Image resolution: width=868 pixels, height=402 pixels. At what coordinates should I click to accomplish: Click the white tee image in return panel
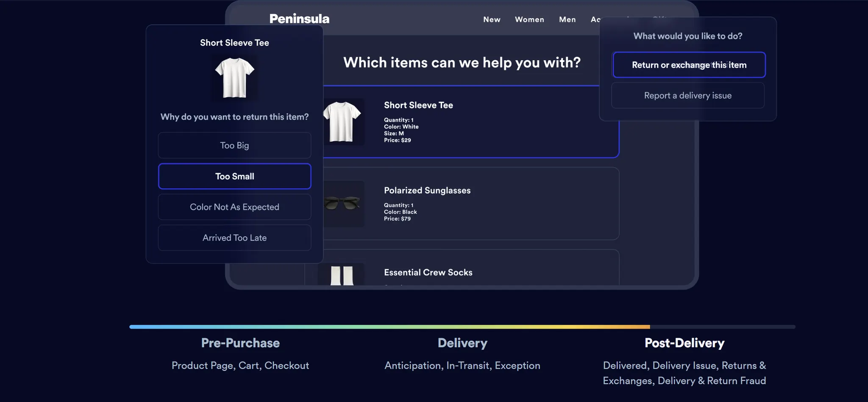234,78
